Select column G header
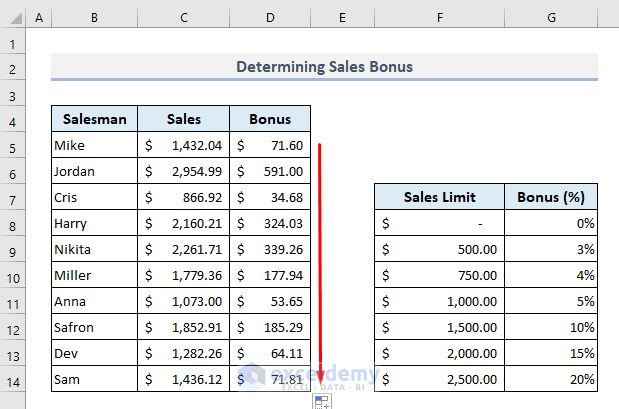The height and width of the screenshot is (409, 619). tap(550, 18)
